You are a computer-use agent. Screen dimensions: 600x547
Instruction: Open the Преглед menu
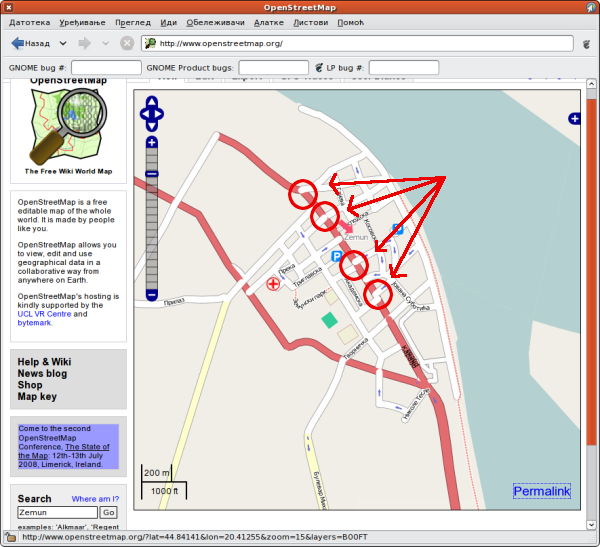[x=133, y=23]
